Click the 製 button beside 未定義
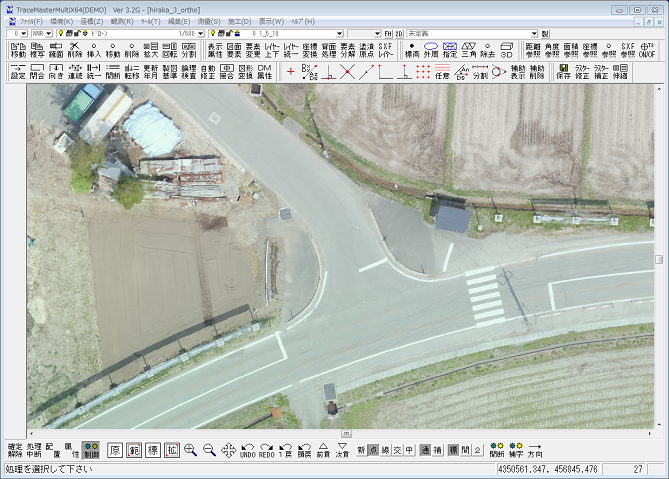Screen dimensions: 669x479 (545, 33)
